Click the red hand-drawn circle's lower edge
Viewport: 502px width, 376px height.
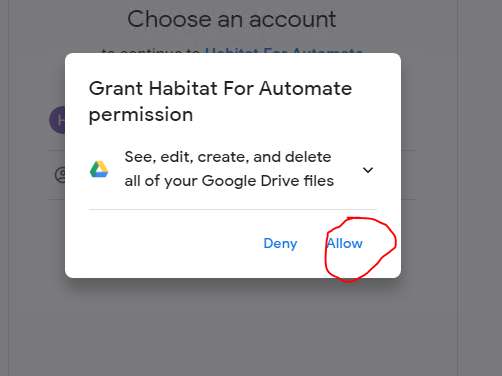click(348, 281)
